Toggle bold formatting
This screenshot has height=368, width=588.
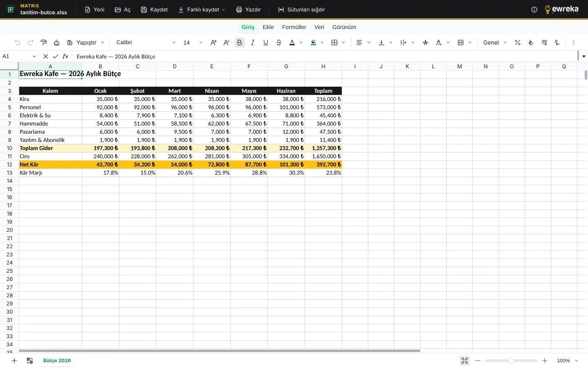pos(240,43)
